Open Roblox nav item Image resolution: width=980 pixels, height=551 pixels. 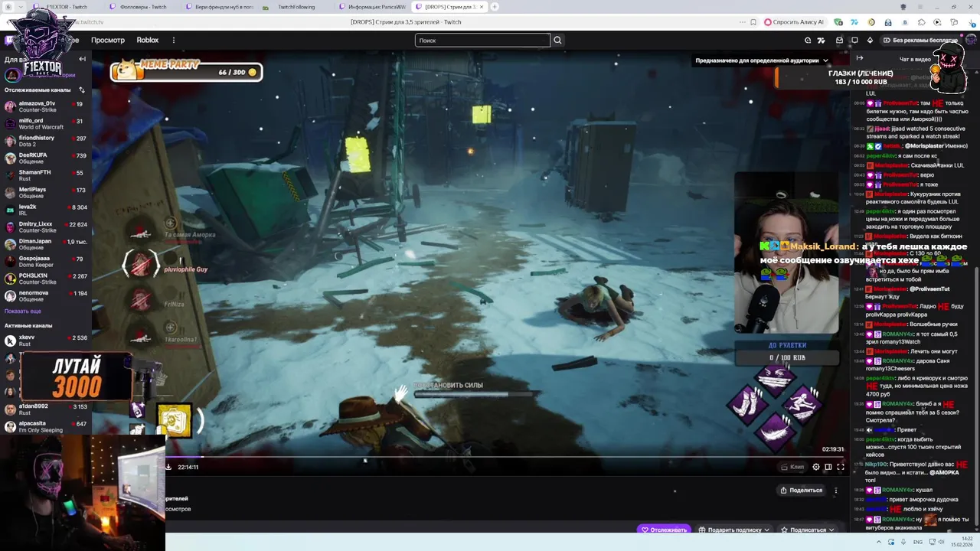pyautogui.click(x=148, y=40)
